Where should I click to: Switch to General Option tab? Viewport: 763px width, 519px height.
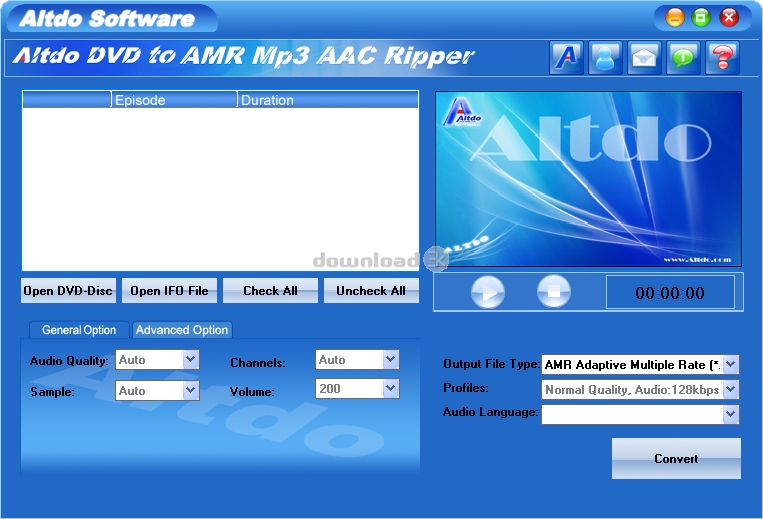coord(79,330)
